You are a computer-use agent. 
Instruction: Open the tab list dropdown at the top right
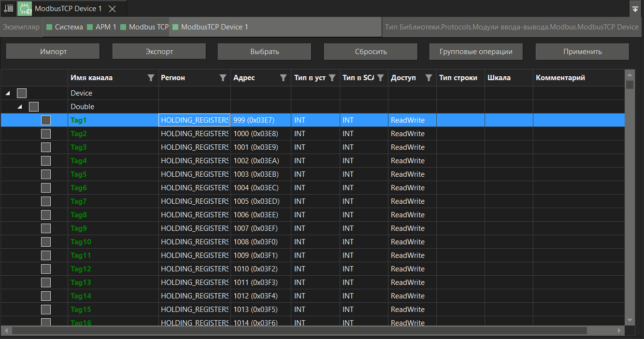(635, 8)
